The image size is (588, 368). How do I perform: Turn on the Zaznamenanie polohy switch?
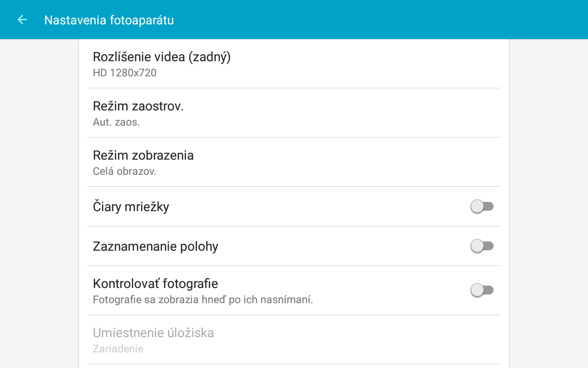pyautogui.click(x=482, y=246)
